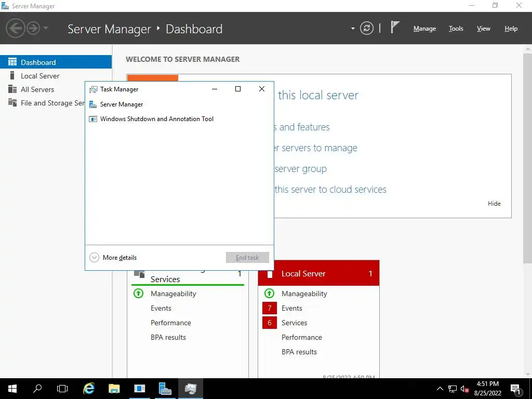
Task: Open the Local Server tile header
Action: click(x=318, y=273)
